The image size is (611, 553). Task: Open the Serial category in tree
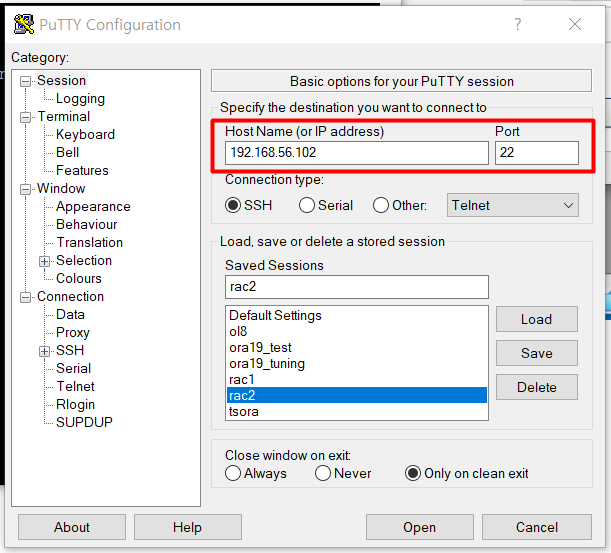73,368
